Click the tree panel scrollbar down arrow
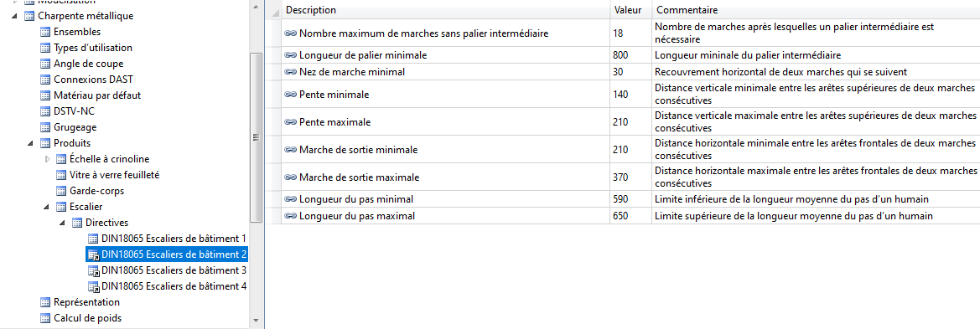 tap(254, 321)
